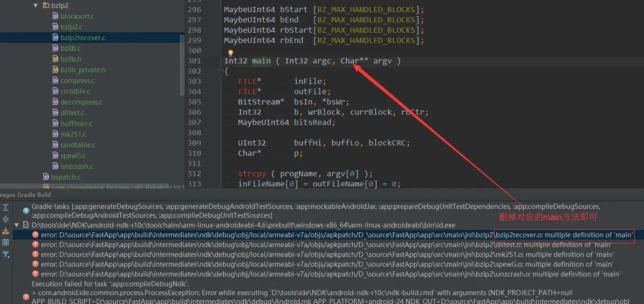Click the C file icon of blocksort.c

click(56, 16)
